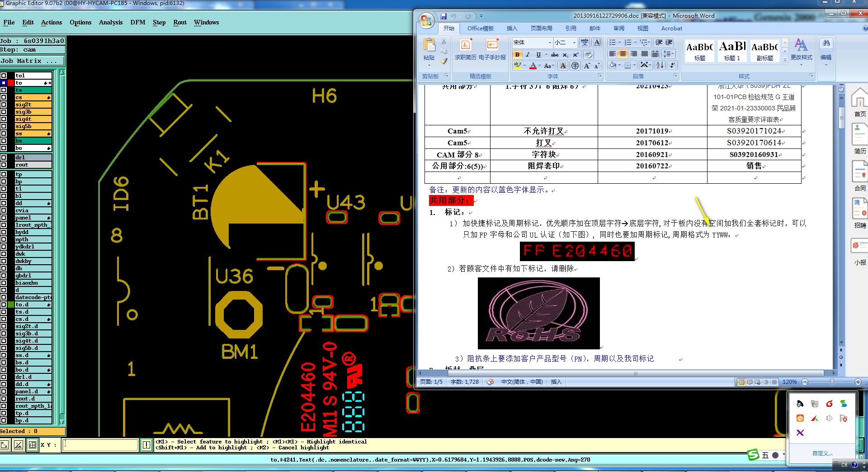This screenshot has width=868, height=472.
Task: Click the grid snap icon beside X Y
Action: (32, 445)
